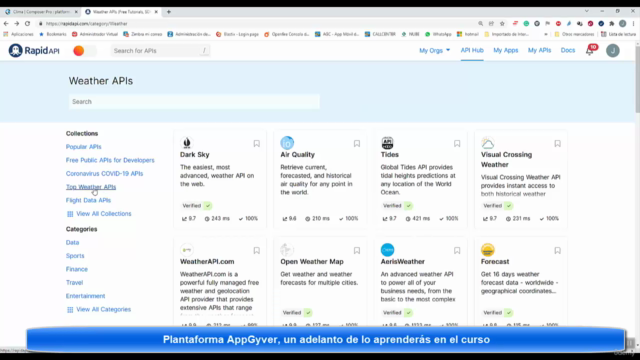Click the RapidAPI logo

tap(34, 51)
